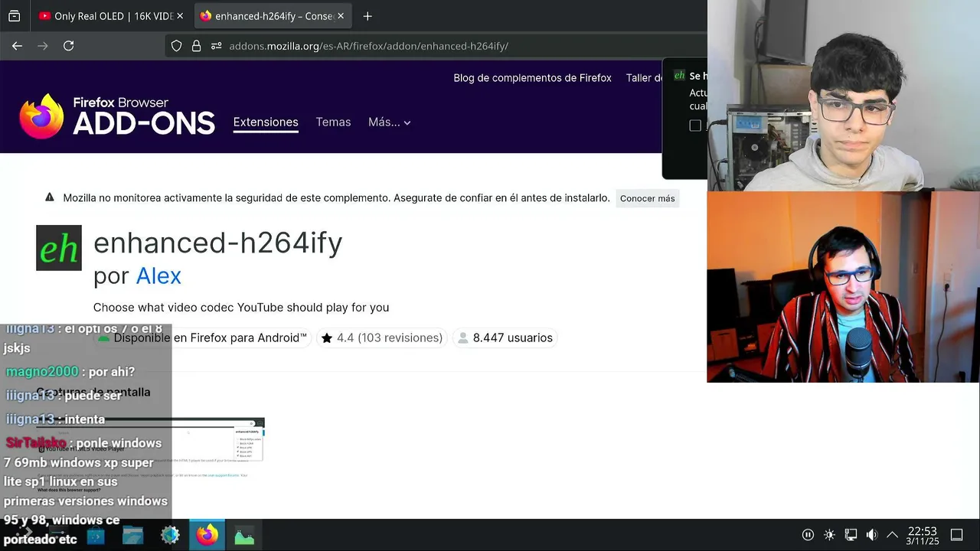This screenshot has height=551, width=980.
Task: Open Firefox View tab overview icon
Action: pos(14,16)
